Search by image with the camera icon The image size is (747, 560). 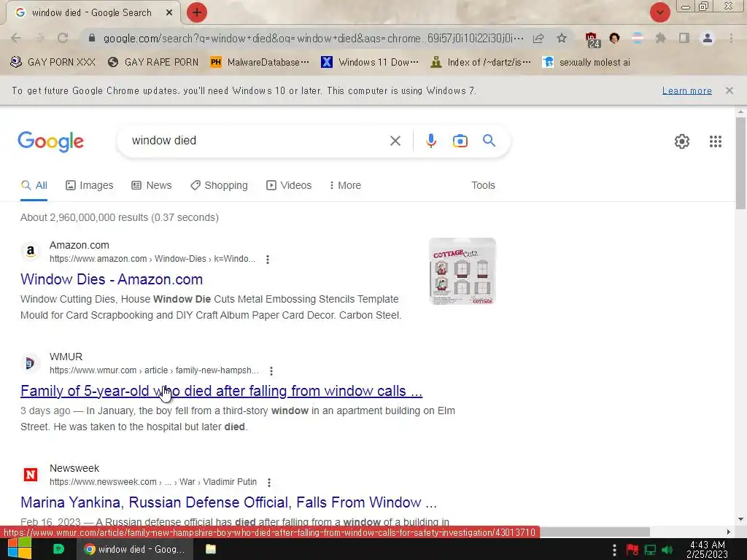(x=460, y=141)
